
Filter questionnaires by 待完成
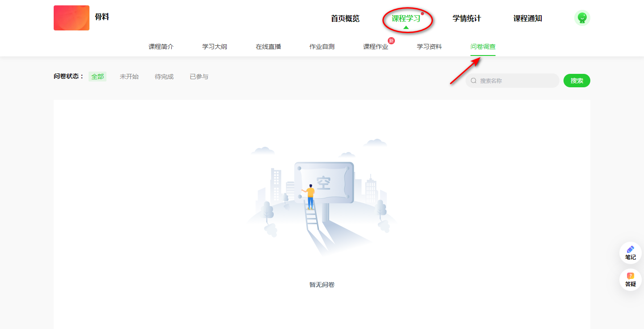click(164, 77)
